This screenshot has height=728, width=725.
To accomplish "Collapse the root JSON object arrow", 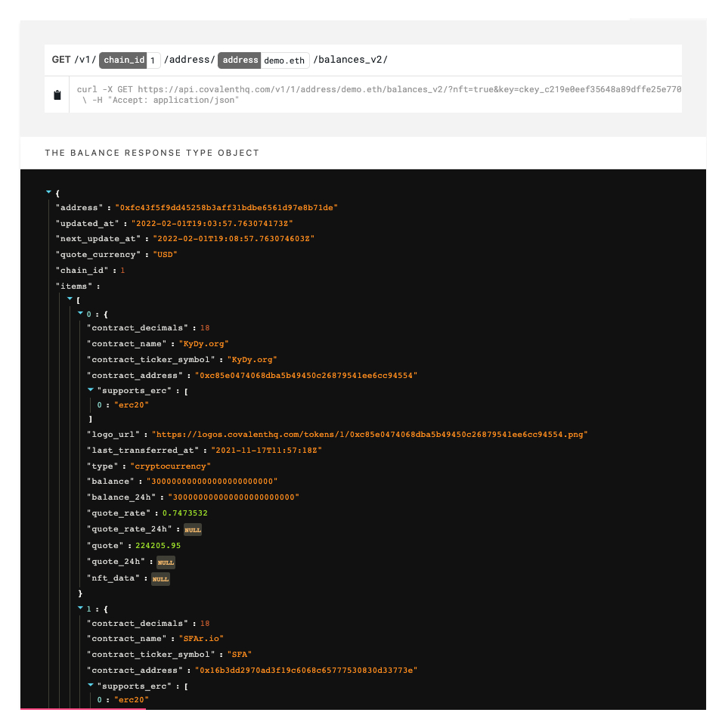I will [49, 193].
